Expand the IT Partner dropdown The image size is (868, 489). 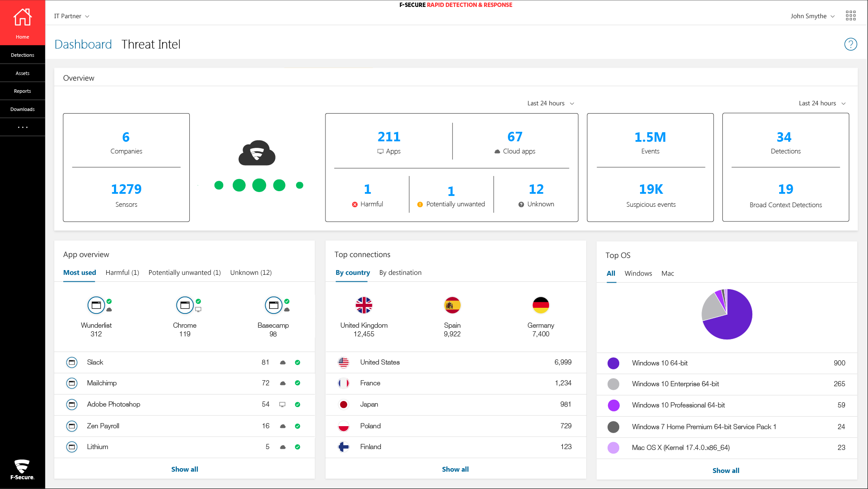point(72,16)
